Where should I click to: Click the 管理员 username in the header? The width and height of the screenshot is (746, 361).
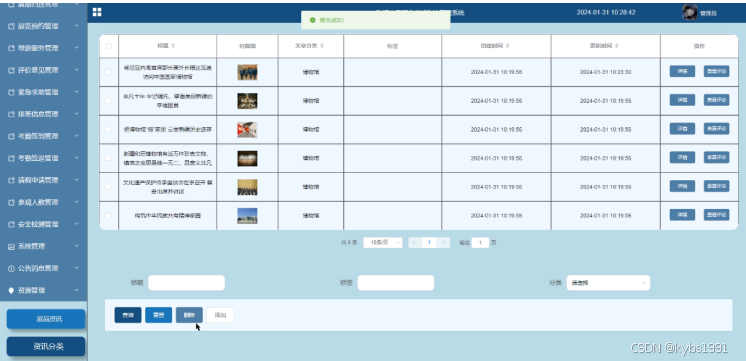click(708, 13)
